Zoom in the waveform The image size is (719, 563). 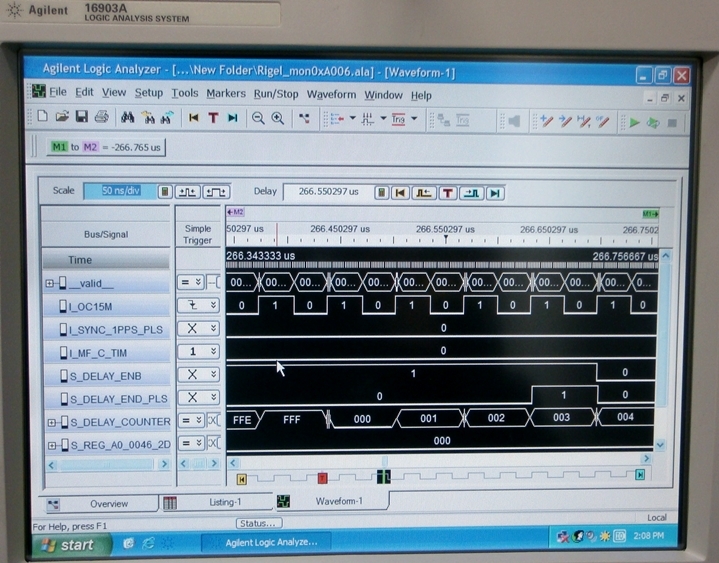278,118
